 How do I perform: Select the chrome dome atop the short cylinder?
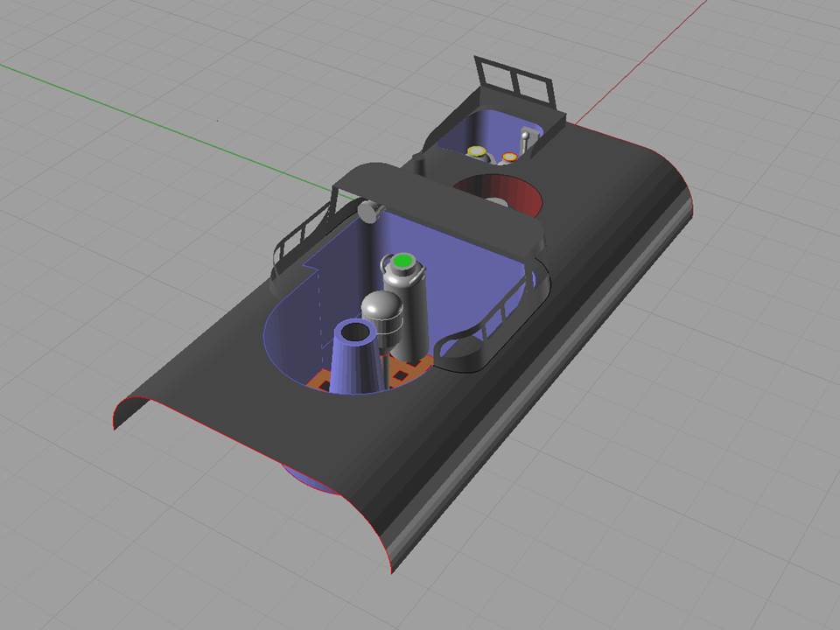point(381,305)
